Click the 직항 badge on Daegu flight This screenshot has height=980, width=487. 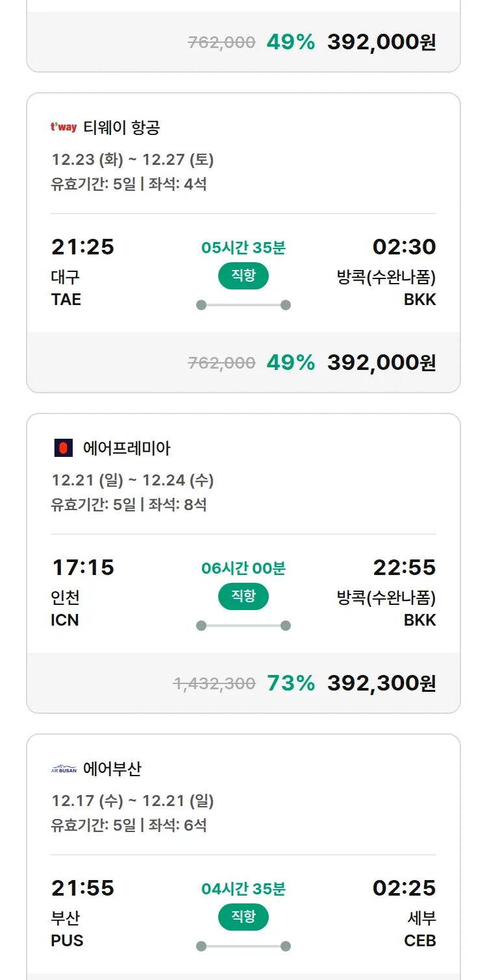(x=243, y=276)
